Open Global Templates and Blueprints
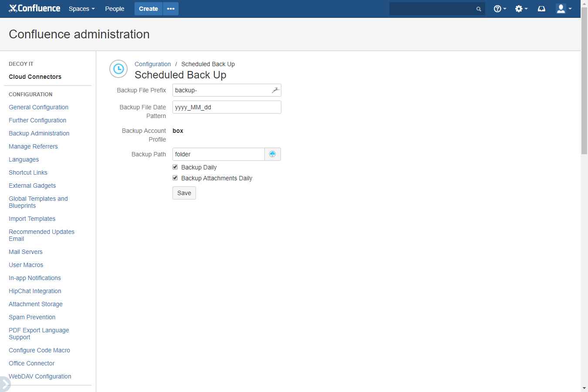Image resolution: width=588 pixels, height=392 pixels. tap(38, 202)
